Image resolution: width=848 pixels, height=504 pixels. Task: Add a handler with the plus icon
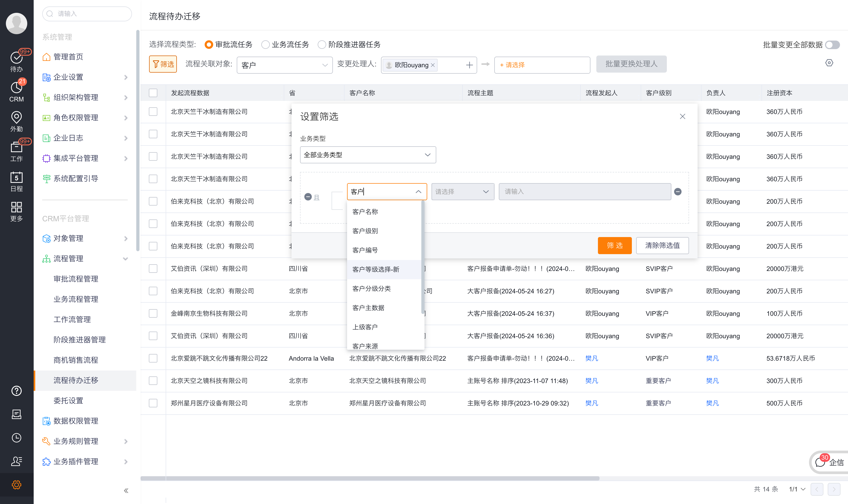469,65
